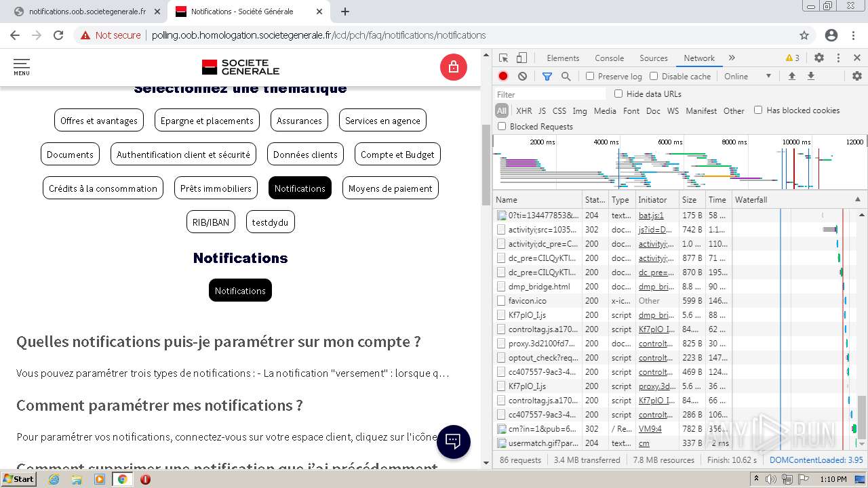Open the DevTools three-dot menu
The image size is (868, 488).
pos(838,58)
